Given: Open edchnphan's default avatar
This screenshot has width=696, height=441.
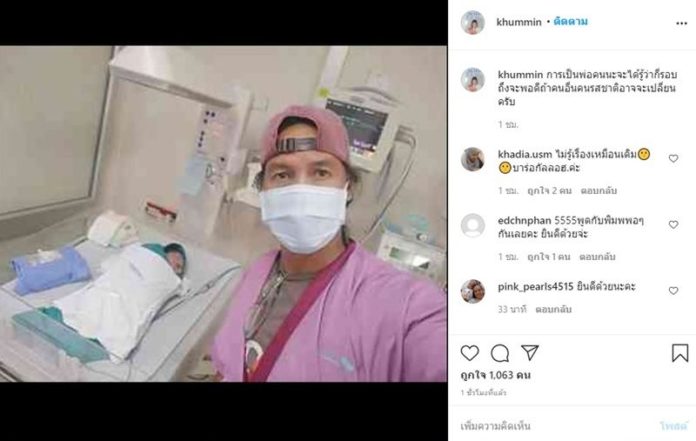Looking at the screenshot, I should click(472, 225).
